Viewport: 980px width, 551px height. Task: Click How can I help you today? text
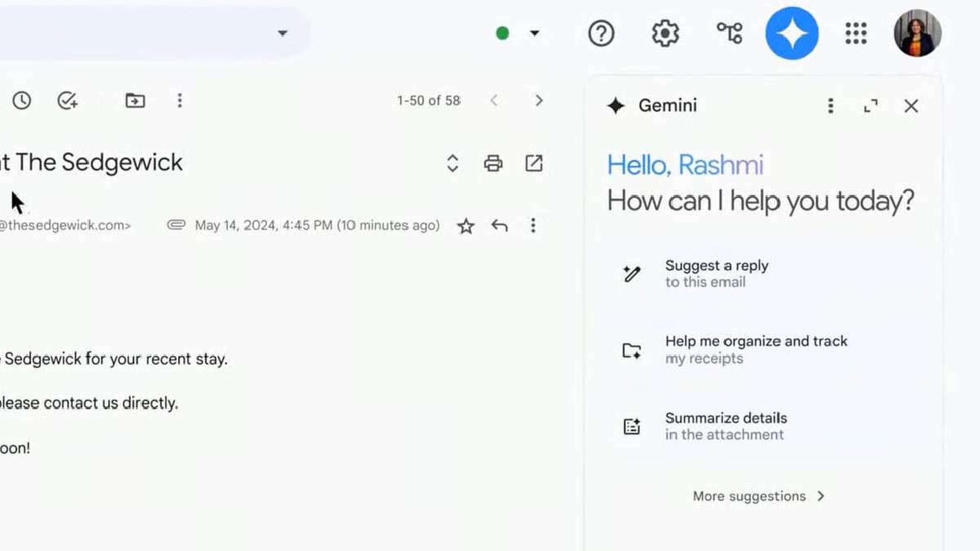[x=760, y=201]
